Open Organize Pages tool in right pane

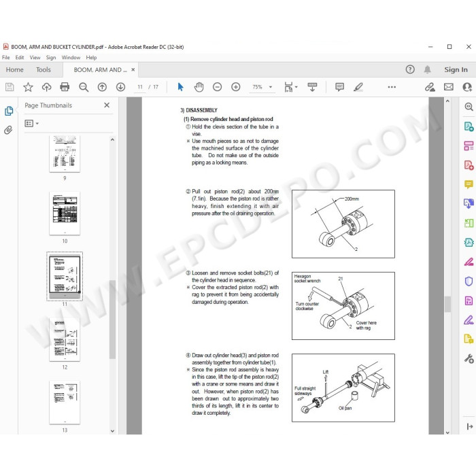pyautogui.click(x=469, y=223)
